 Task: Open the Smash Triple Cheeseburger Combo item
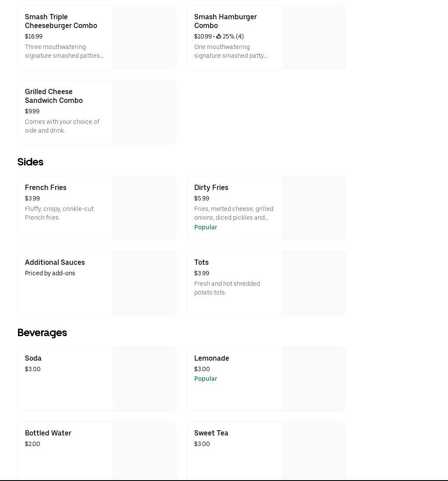coord(61,21)
